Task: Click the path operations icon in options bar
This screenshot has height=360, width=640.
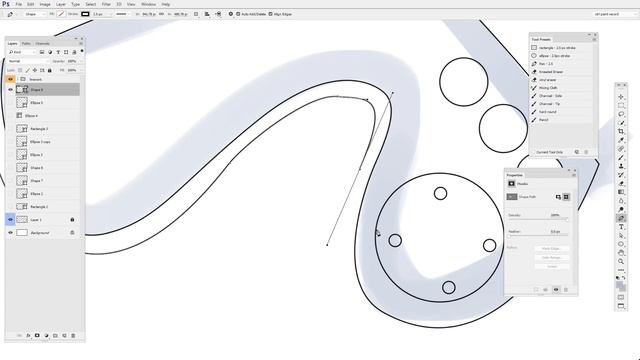Action: point(196,14)
